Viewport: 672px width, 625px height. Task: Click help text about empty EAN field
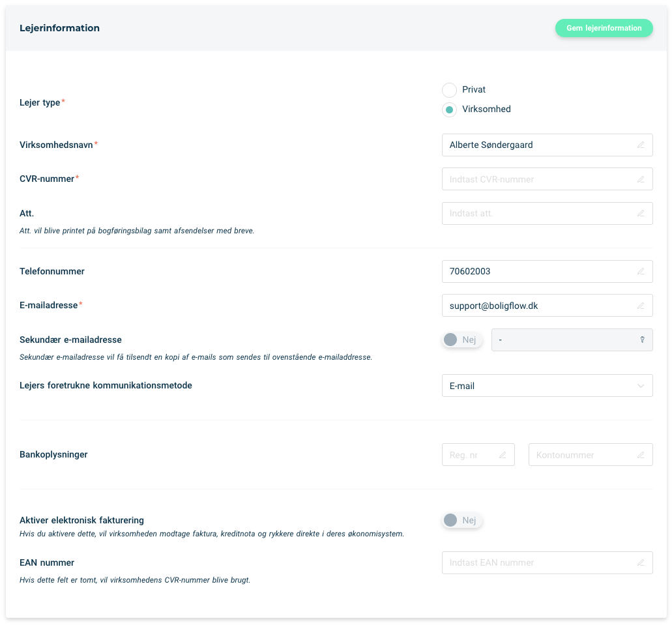[x=135, y=581]
